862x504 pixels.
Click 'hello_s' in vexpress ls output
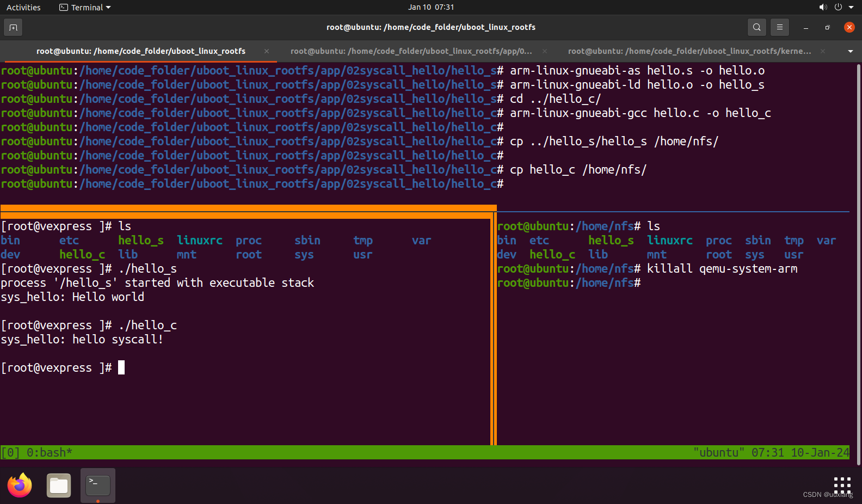click(141, 241)
